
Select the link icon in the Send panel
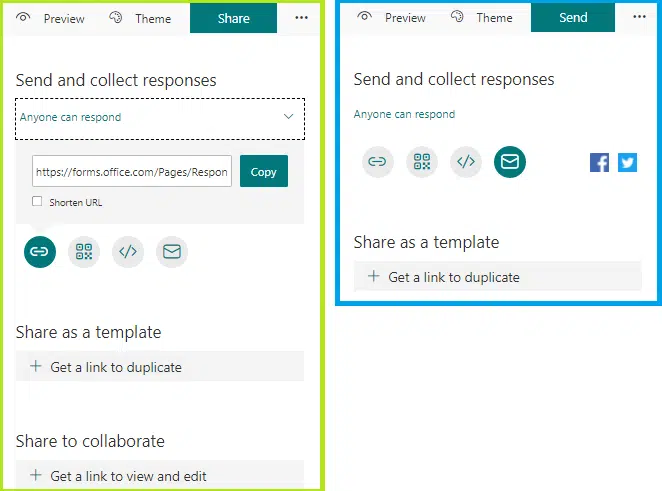(378, 161)
